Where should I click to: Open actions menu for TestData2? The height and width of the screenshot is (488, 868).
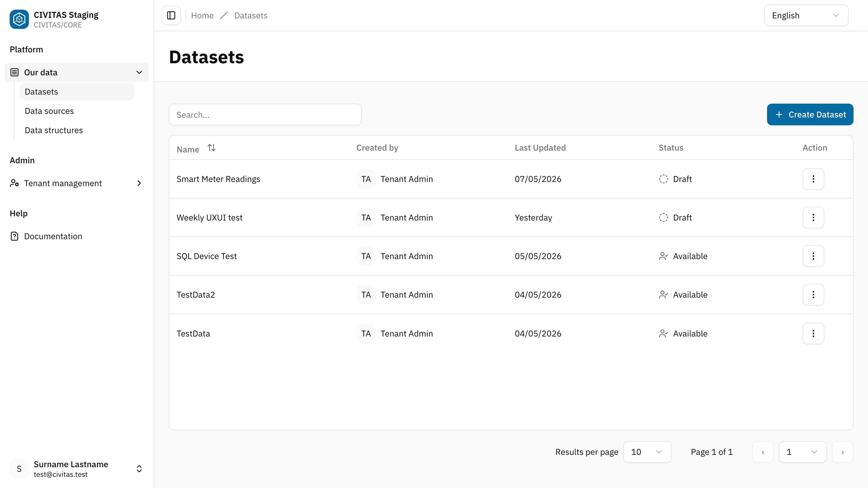click(x=813, y=295)
